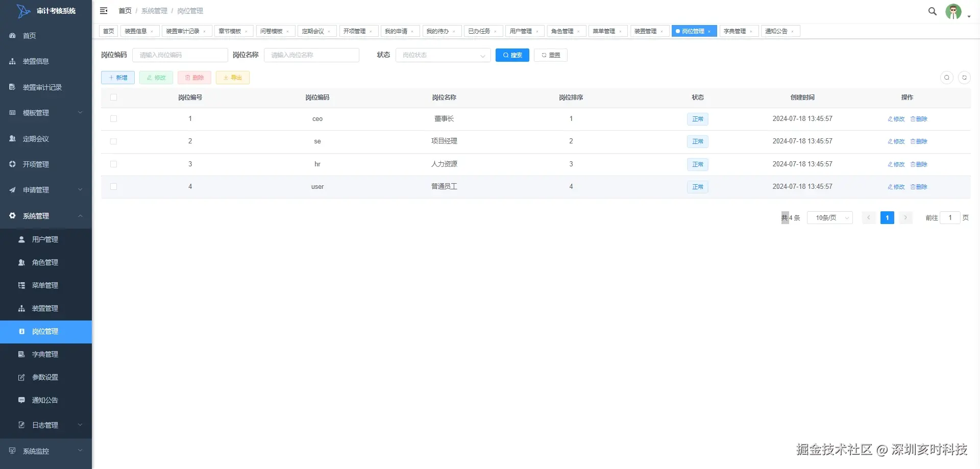Go to 菜单管理 in sidebar submenu
Viewport: 980px width, 469px height.
[x=46, y=285]
